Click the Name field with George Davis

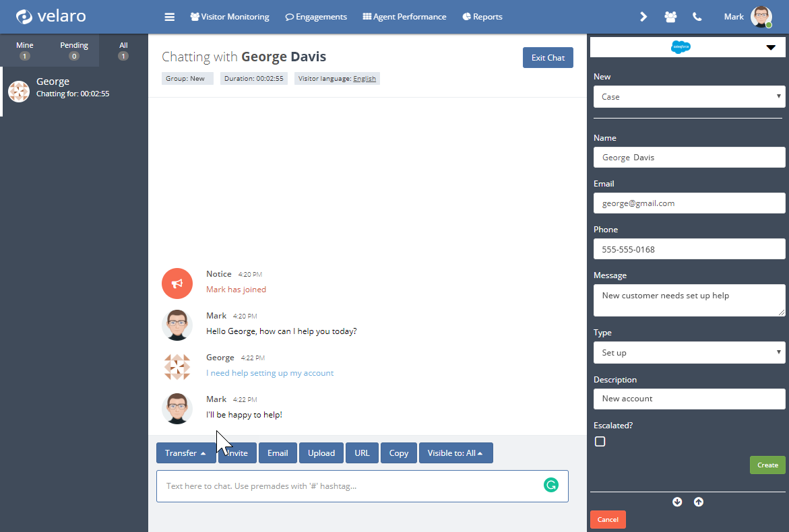click(x=689, y=158)
